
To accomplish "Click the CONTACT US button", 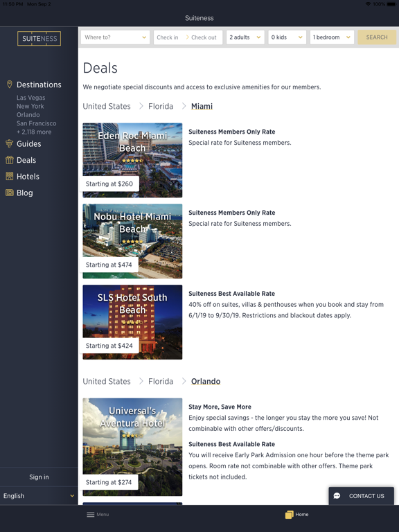I will pyautogui.click(x=362, y=496).
